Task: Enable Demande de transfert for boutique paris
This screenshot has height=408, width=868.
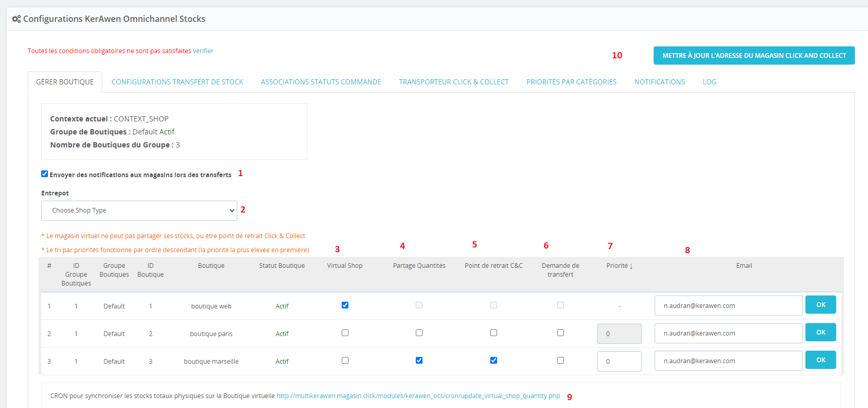Action: [560, 333]
